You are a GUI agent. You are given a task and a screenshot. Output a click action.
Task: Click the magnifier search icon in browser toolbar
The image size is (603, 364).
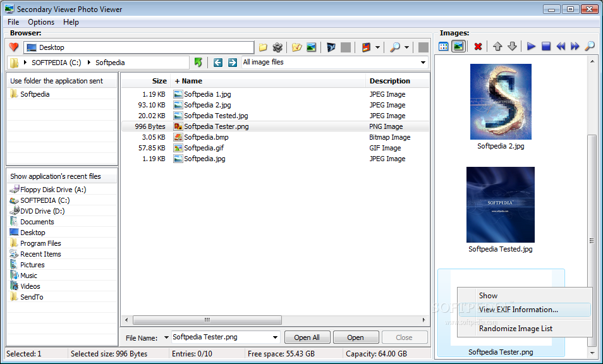(395, 47)
